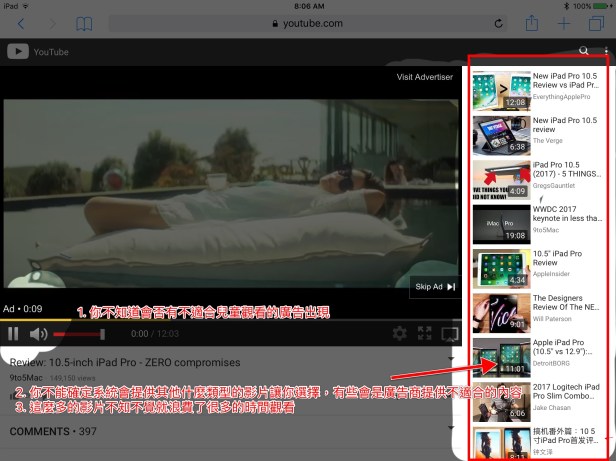Add a new Safari tab with plus
This screenshot has width=616, height=461.
tap(565, 23)
